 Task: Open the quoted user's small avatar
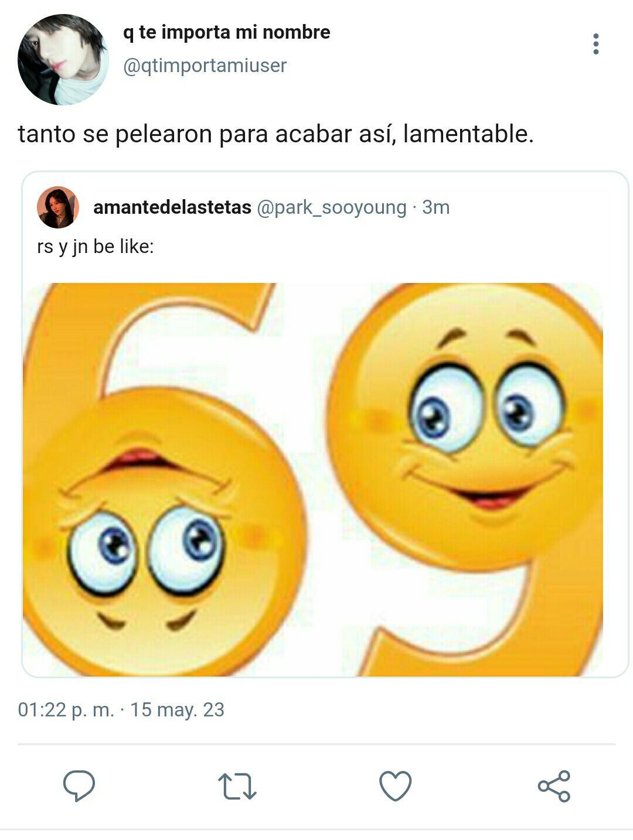pos(57,207)
